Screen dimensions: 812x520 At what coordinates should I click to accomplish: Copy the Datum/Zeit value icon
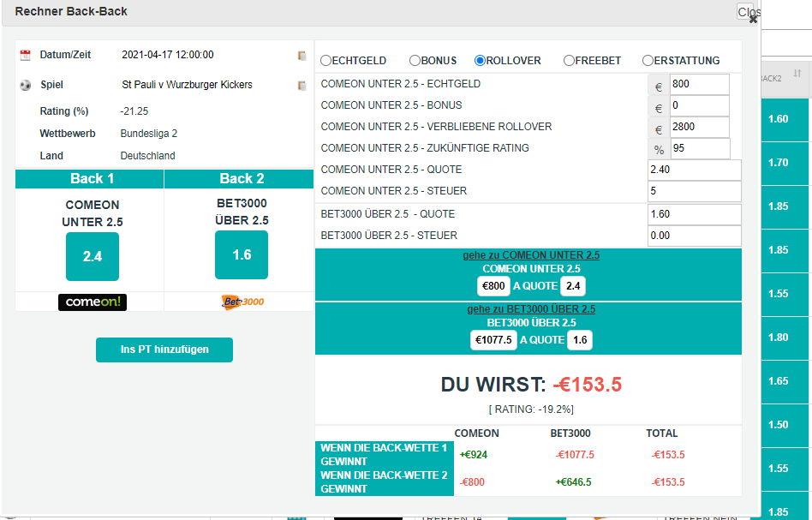coord(302,56)
